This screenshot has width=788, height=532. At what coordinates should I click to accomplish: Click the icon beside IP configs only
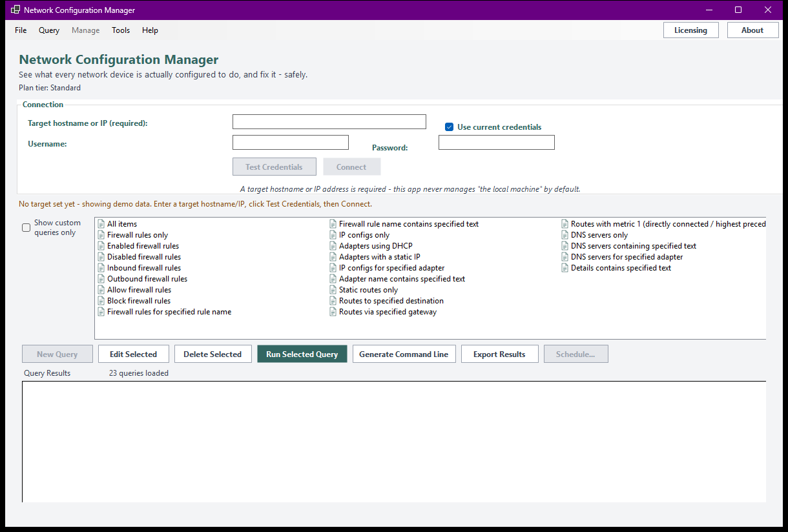[x=333, y=235]
